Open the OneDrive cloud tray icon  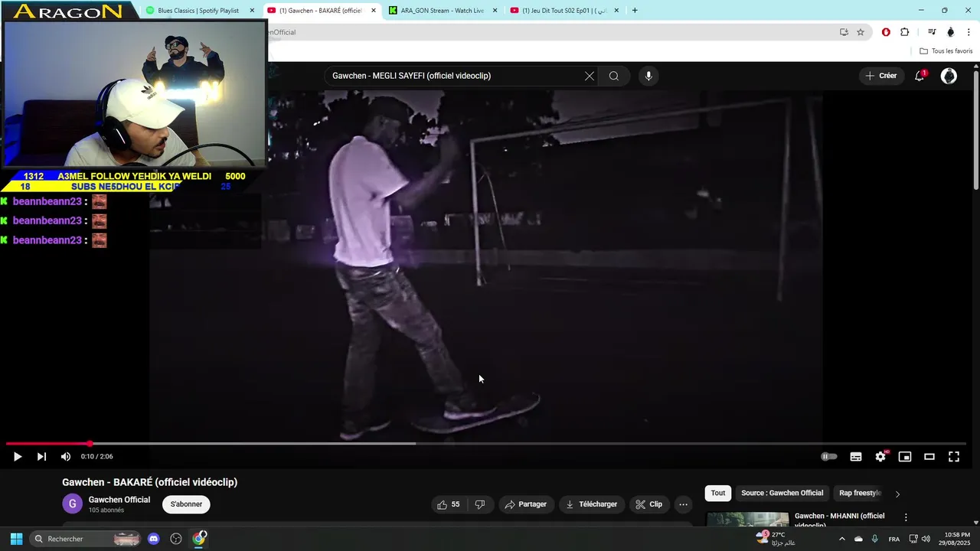[858, 539]
